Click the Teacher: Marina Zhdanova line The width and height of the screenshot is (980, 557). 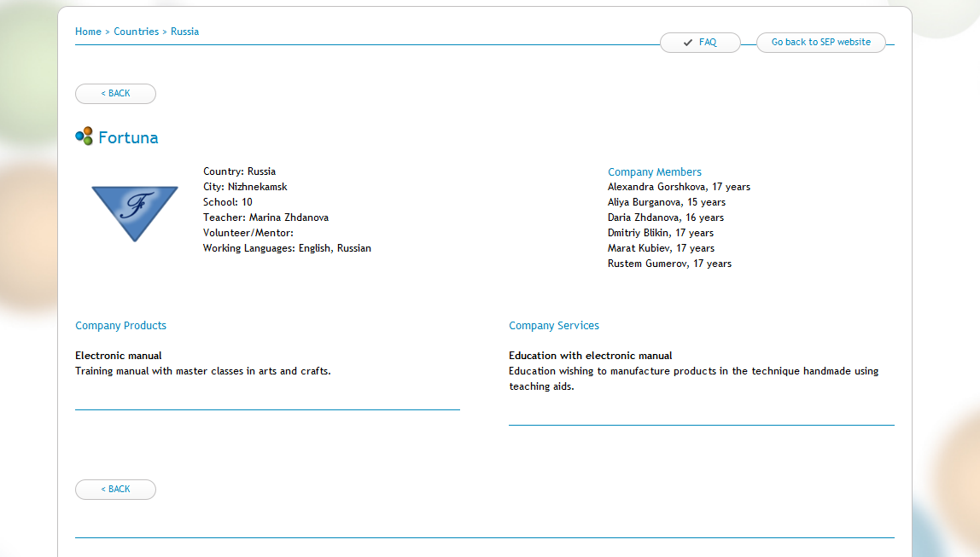coord(265,218)
